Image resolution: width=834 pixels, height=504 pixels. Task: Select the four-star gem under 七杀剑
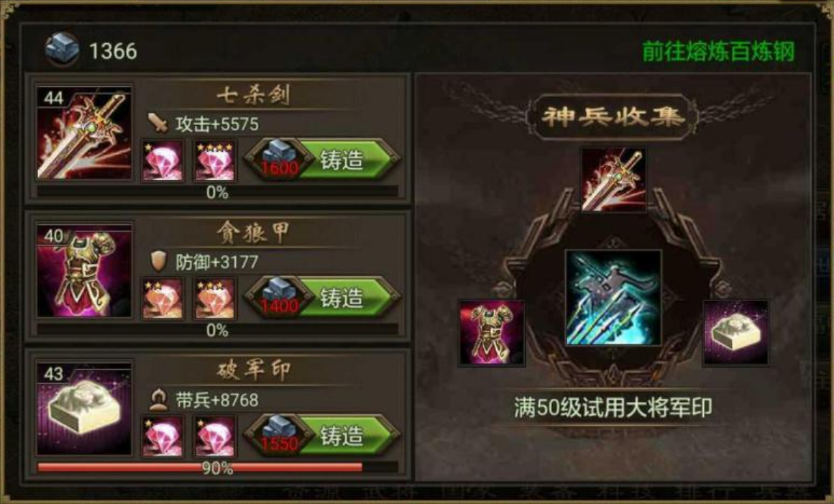click(x=215, y=161)
